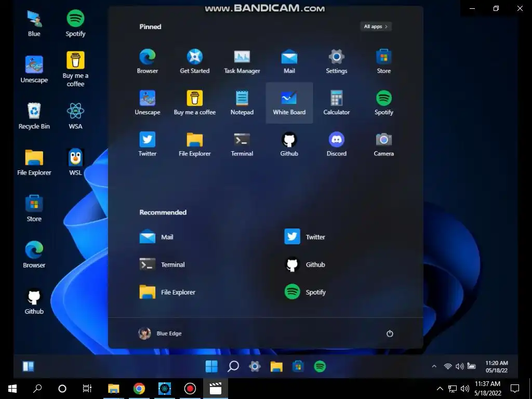The image size is (532, 399).
Task: Launch Get Started in pinned apps
Action: pyautogui.click(x=195, y=61)
